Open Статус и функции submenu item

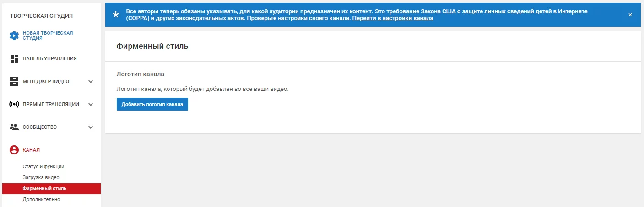43,166
